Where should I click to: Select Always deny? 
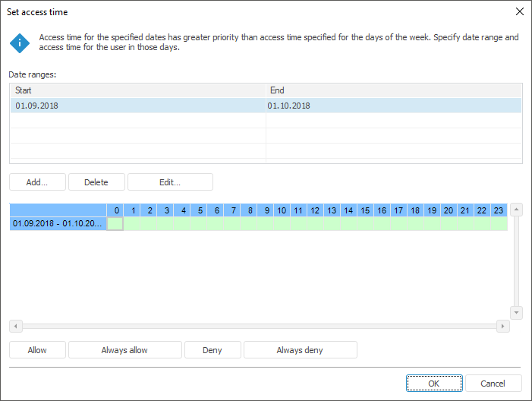(x=300, y=350)
